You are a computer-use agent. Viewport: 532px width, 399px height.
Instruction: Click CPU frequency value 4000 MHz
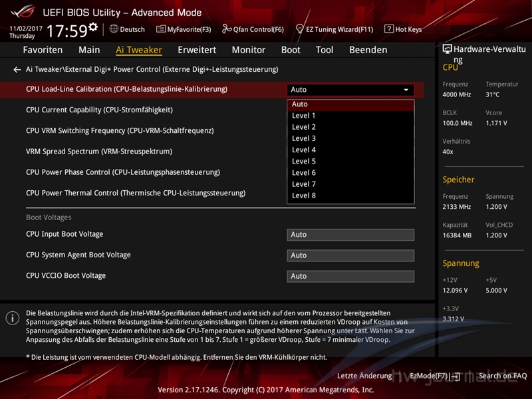[456, 94]
